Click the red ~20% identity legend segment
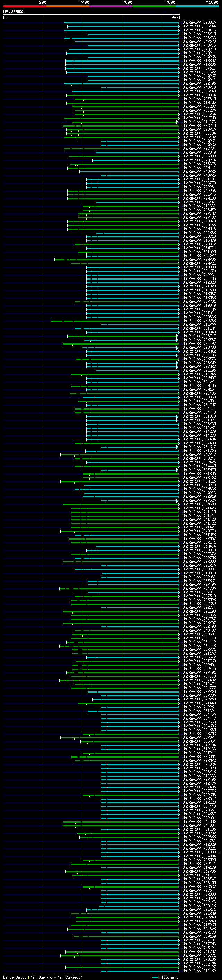222x980 pixels. coord(25,6)
